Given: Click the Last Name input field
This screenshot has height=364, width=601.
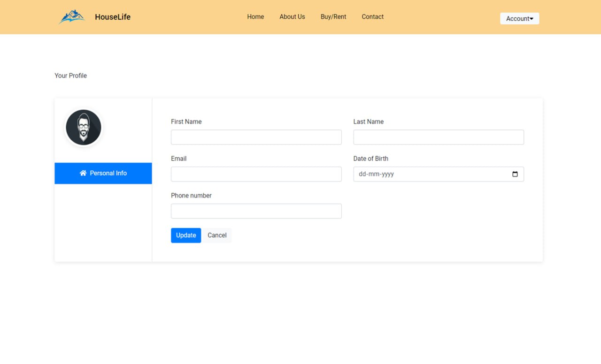Looking at the screenshot, I should click(x=438, y=137).
